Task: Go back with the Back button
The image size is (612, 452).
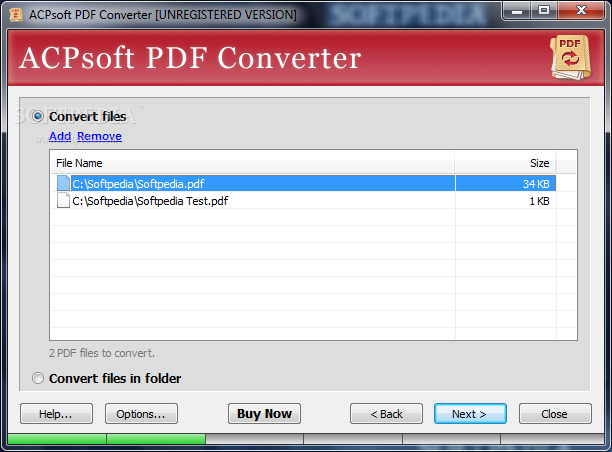Action: point(386,414)
